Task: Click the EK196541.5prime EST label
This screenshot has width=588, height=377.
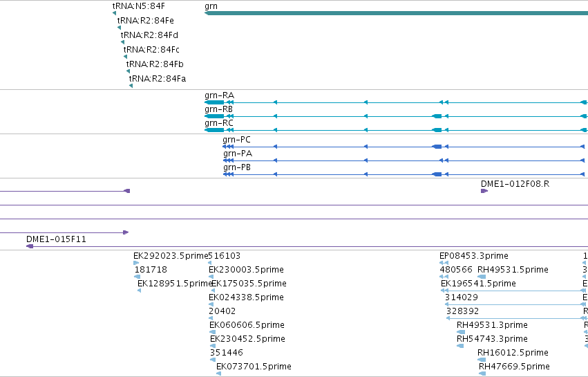Action: pos(479,284)
